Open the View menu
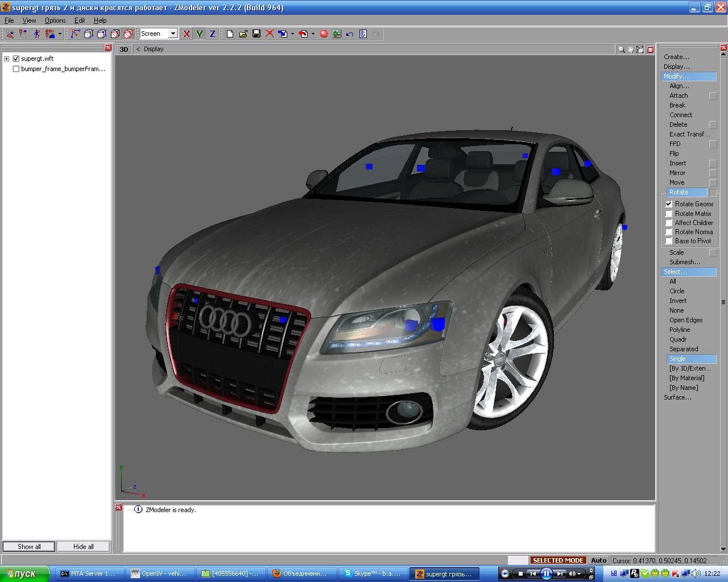Image resolution: width=728 pixels, height=582 pixels. click(x=30, y=20)
